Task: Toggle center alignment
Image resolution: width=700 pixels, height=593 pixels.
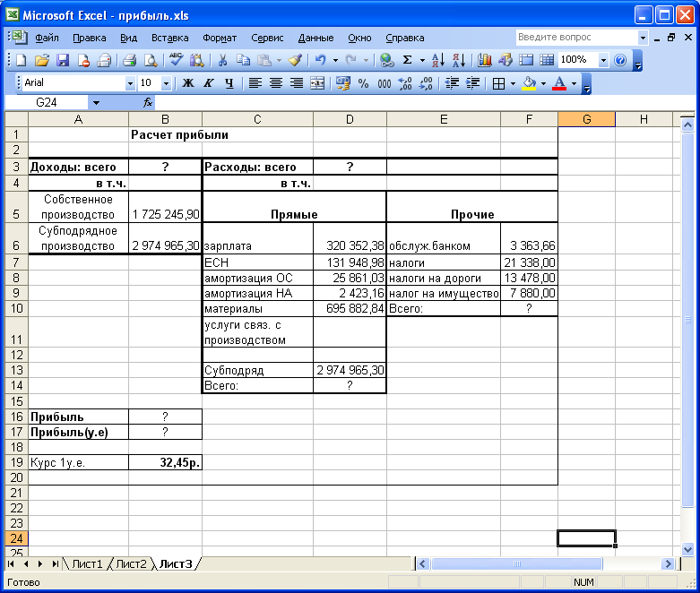Action: tap(276, 83)
